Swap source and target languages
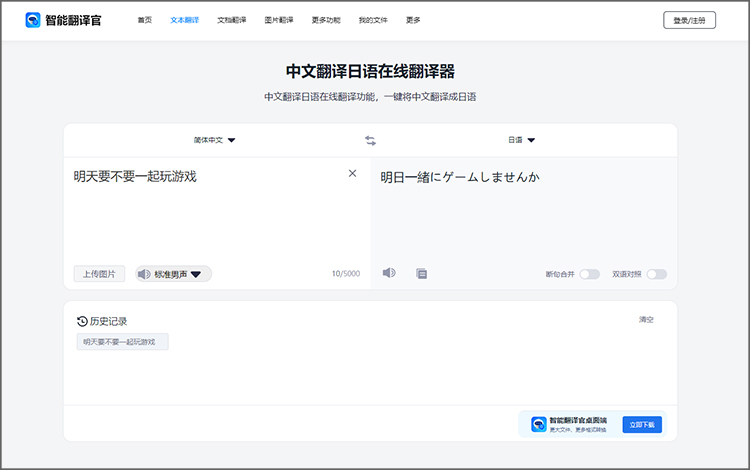The image size is (750, 470). coord(370,141)
